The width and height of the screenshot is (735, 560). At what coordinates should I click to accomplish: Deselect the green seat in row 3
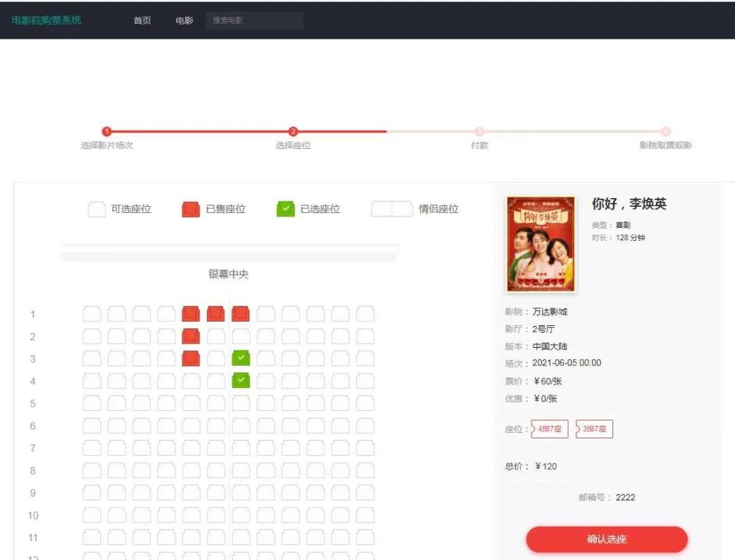pyautogui.click(x=240, y=358)
